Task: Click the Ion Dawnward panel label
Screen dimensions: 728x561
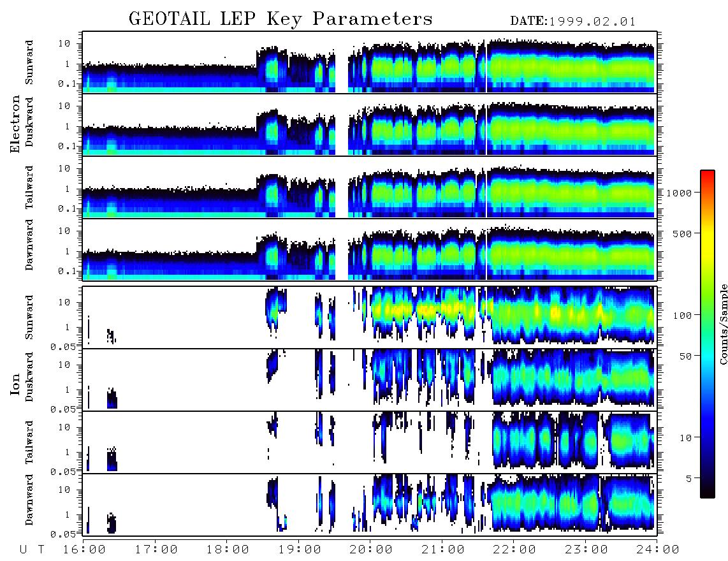Action: (29, 500)
